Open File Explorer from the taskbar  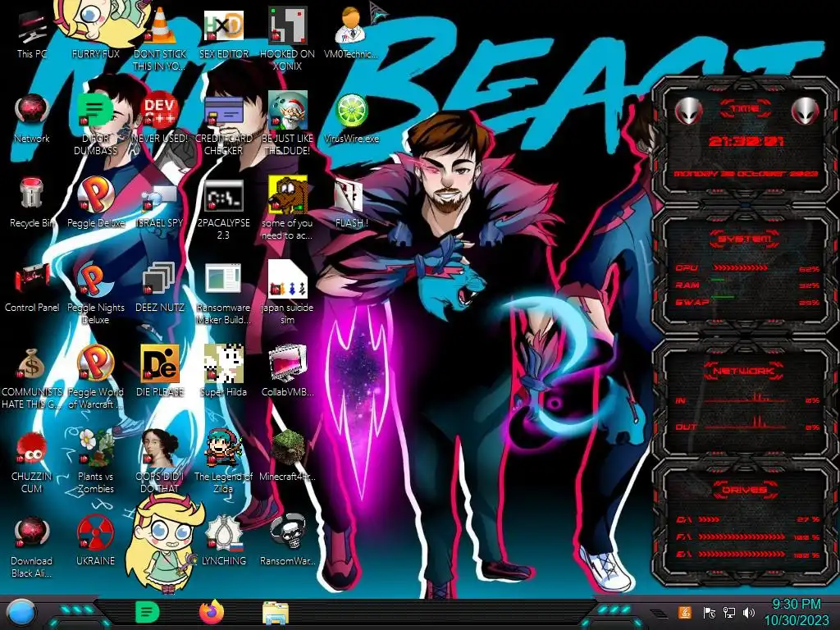(276, 613)
